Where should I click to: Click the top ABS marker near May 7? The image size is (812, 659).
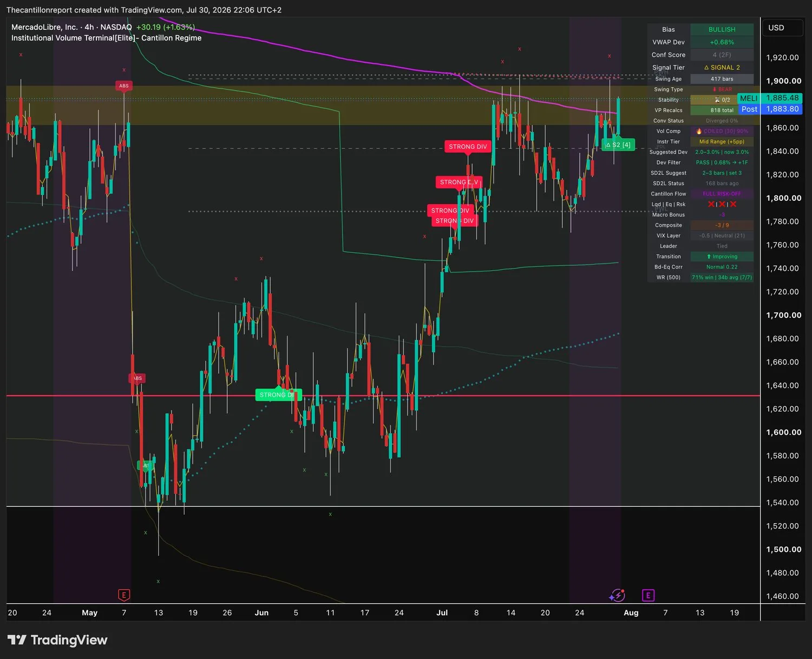point(124,86)
